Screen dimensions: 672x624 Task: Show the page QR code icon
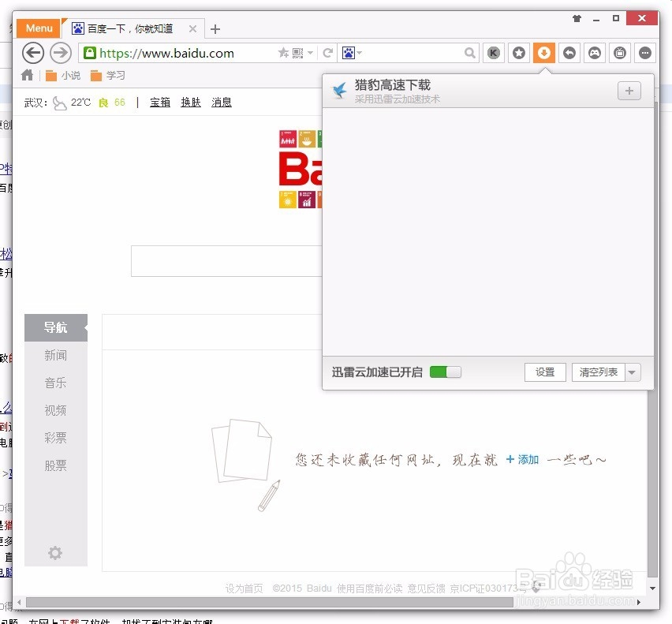(297, 53)
